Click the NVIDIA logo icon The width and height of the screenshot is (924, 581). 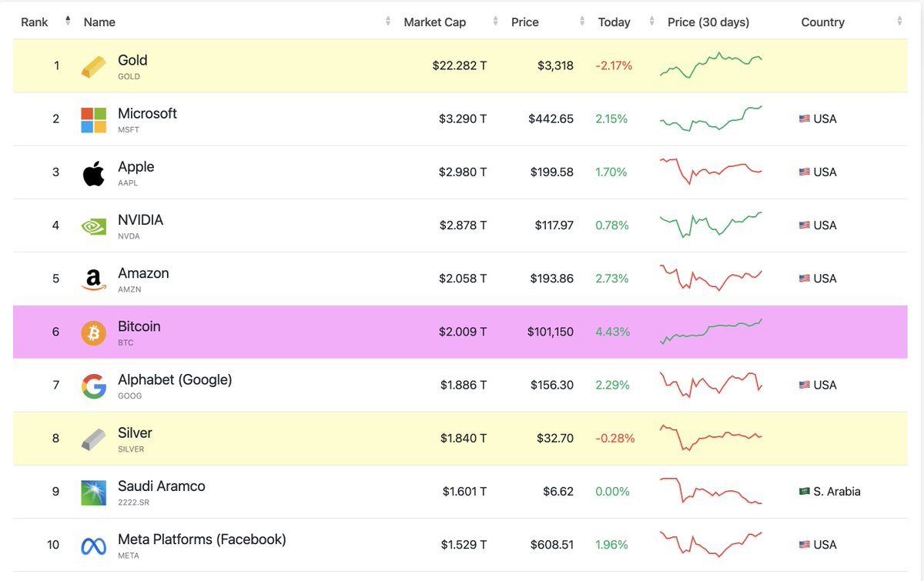pyautogui.click(x=93, y=225)
